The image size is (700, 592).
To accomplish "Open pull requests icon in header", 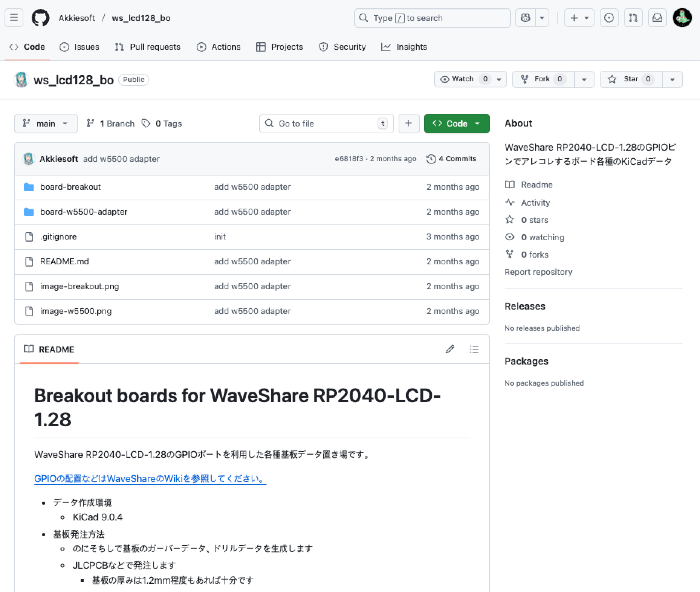I will click(633, 18).
